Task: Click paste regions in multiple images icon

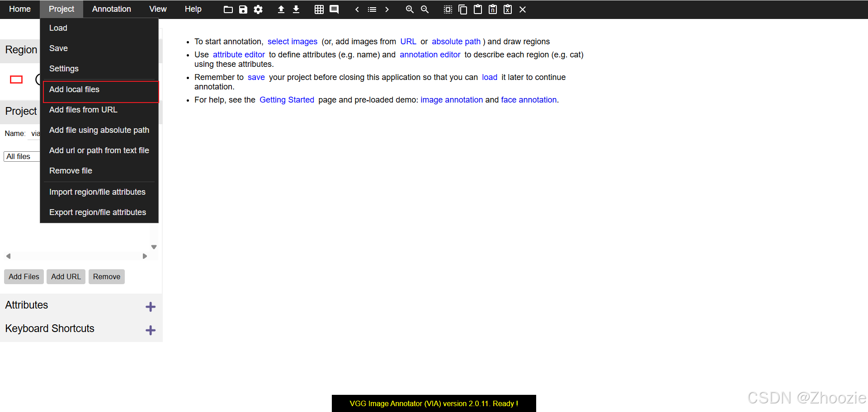Action: pos(493,9)
